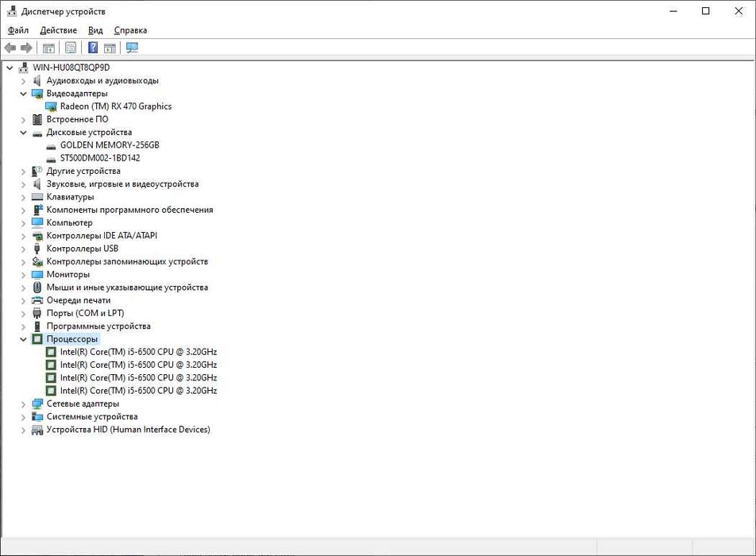Expand Контроллеры запоминающих устройств

click(23, 262)
